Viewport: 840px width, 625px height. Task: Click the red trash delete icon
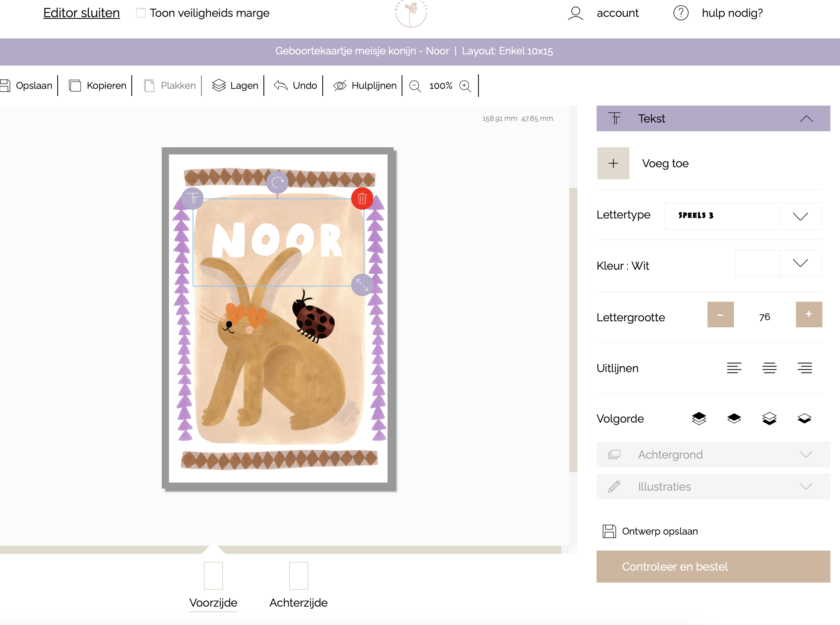point(362,198)
